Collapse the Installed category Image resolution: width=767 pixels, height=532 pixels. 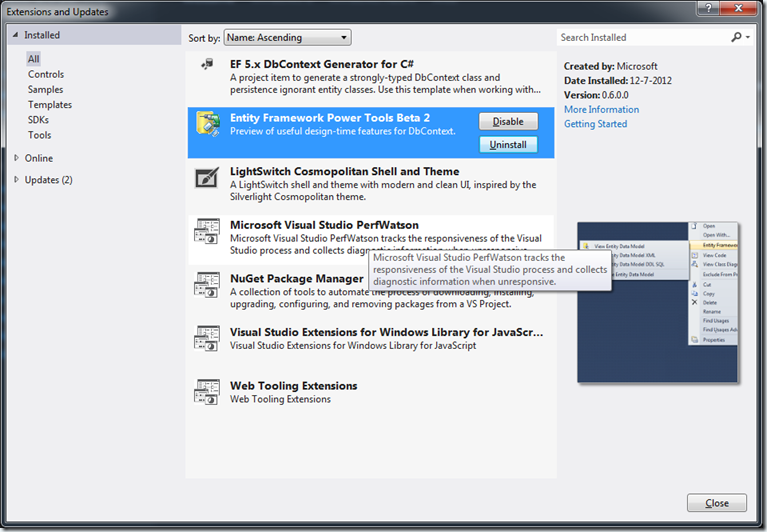(16, 35)
